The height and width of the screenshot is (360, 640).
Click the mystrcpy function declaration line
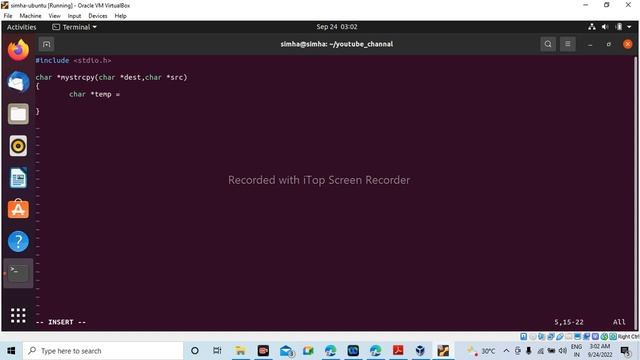pos(111,77)
